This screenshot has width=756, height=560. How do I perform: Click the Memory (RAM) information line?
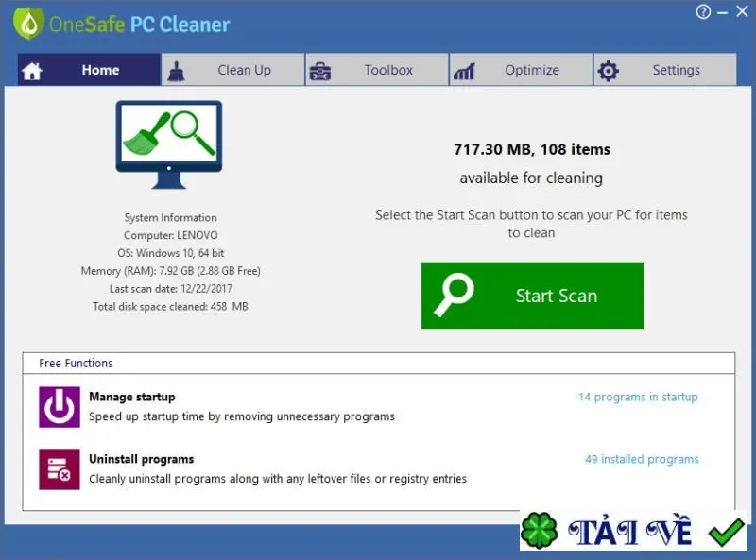coord(171,271)
